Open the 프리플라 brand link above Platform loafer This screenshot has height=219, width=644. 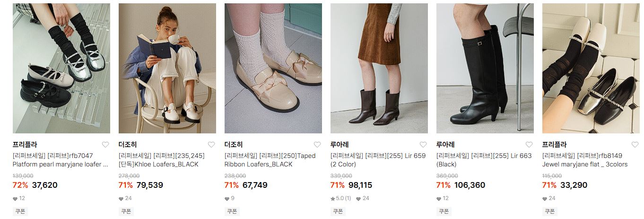25,145
